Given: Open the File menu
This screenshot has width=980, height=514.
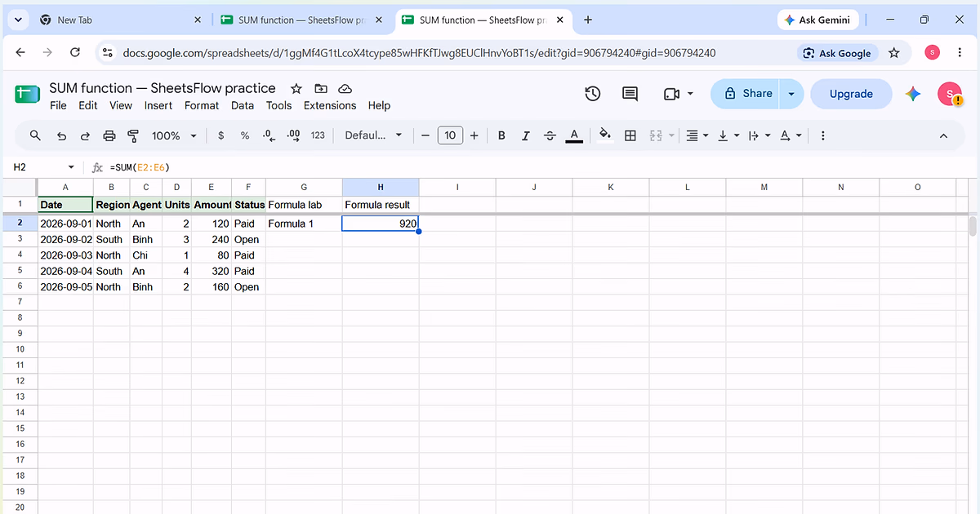Looking at the screenshot, I should tap(58, 105).
